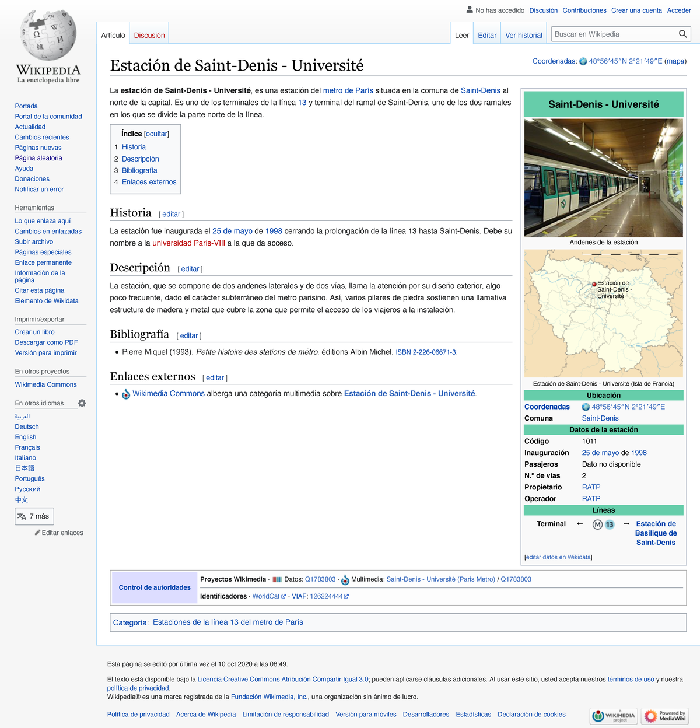Image resolution: width=700 pixels, height=728 pixels.
Task: Open the Saint-Denis comuna link
Action: (600, 418)
